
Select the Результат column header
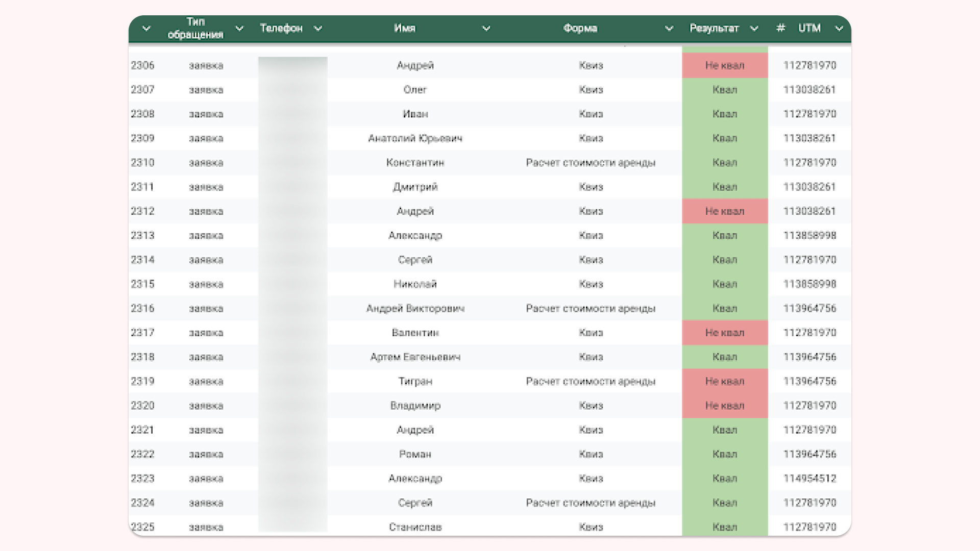(714, 29)
